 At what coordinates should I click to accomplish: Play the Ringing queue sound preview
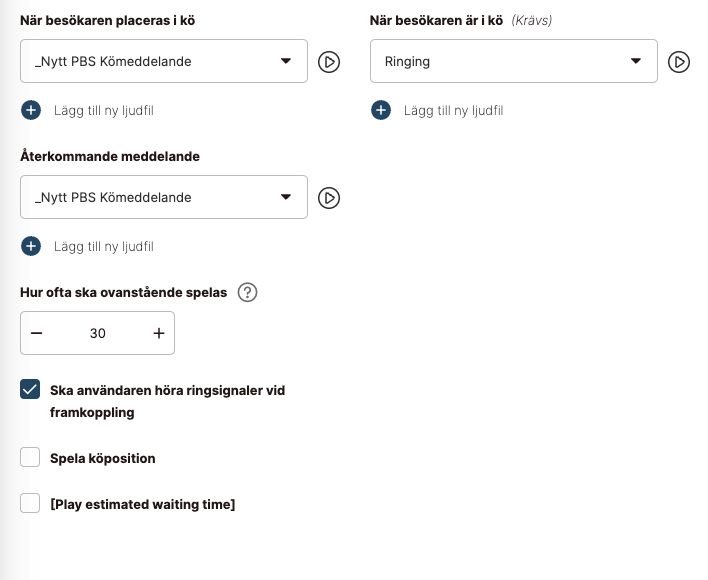point(679,62)
